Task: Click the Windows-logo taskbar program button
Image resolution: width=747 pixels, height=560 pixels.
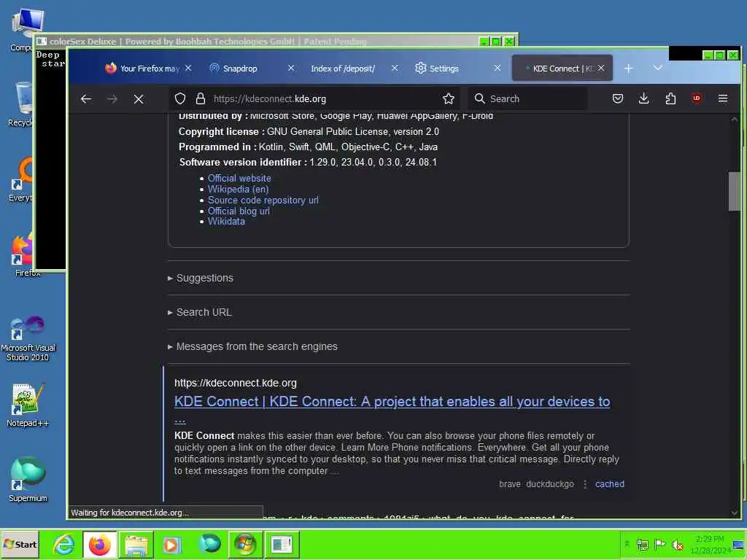Action: click(245, 544)
